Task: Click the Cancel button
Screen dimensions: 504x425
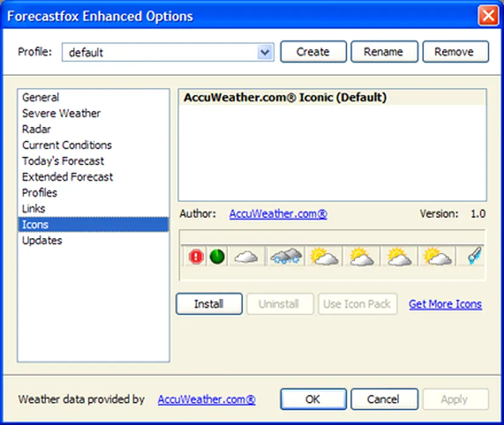Action: coord(384,399)
